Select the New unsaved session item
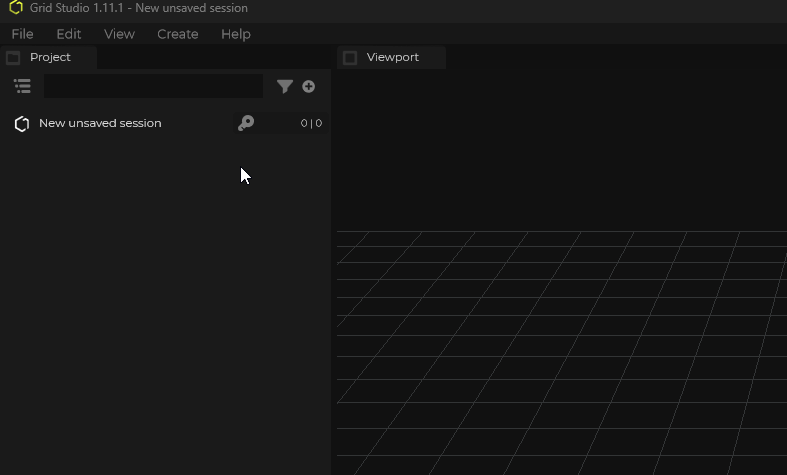787x475 pixels. pyautogui.click(x=100, y=123)
